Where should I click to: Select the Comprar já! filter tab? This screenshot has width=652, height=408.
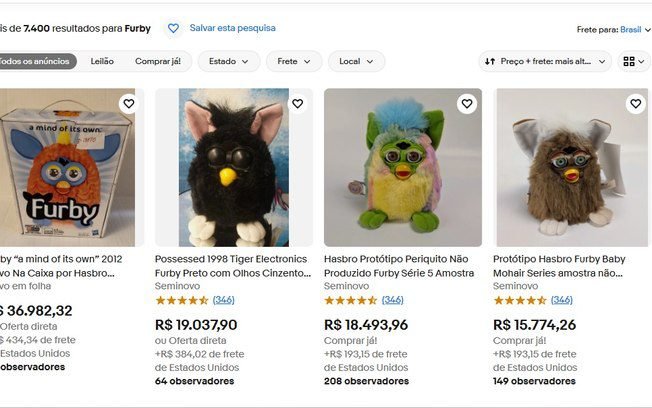[157, 61]
